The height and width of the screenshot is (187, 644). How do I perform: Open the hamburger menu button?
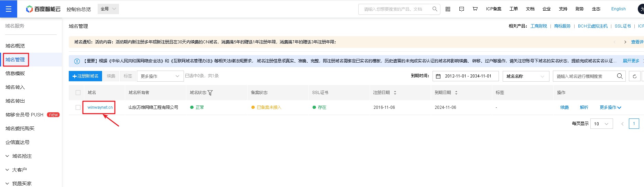[x=9, y=9]
